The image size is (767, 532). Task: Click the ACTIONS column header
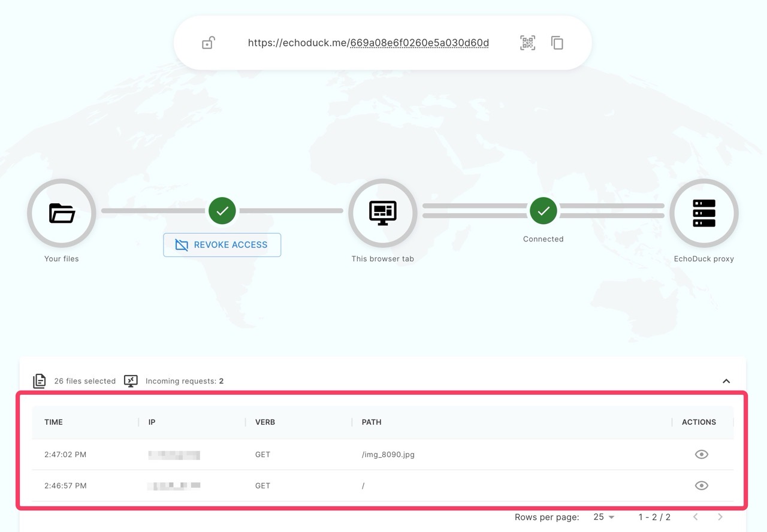click(x=699, y=422)
